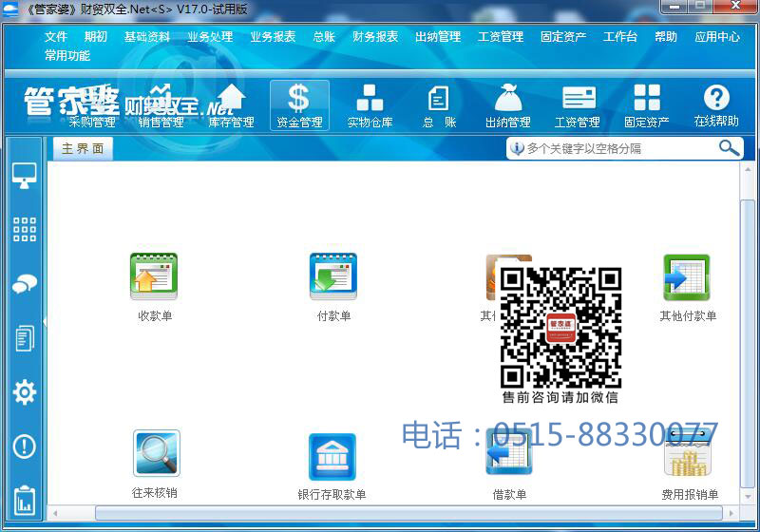Open the 财务报表 menu

[x=375, y=37]
